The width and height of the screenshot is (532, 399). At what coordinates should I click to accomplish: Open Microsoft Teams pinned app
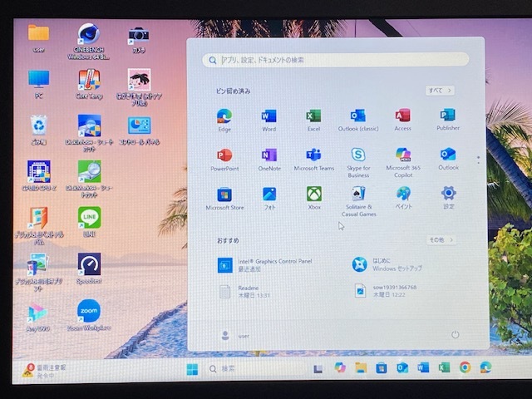(314, 159)
